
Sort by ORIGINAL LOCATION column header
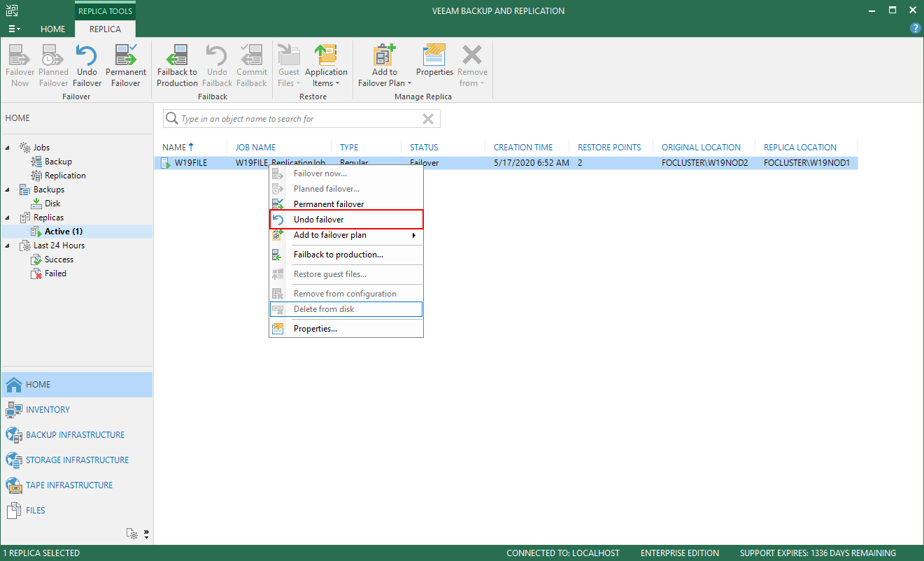pyautogui.click(x=701, y=148)
